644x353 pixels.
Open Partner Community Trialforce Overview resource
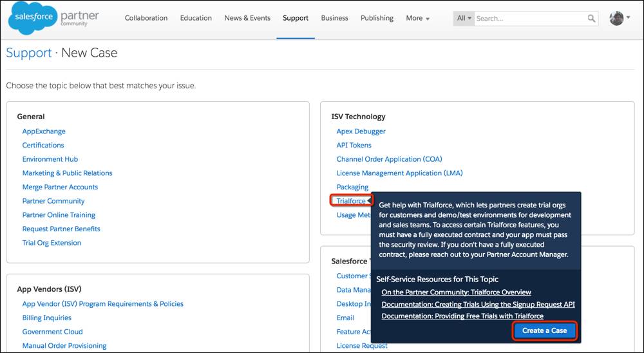(457, 292)
